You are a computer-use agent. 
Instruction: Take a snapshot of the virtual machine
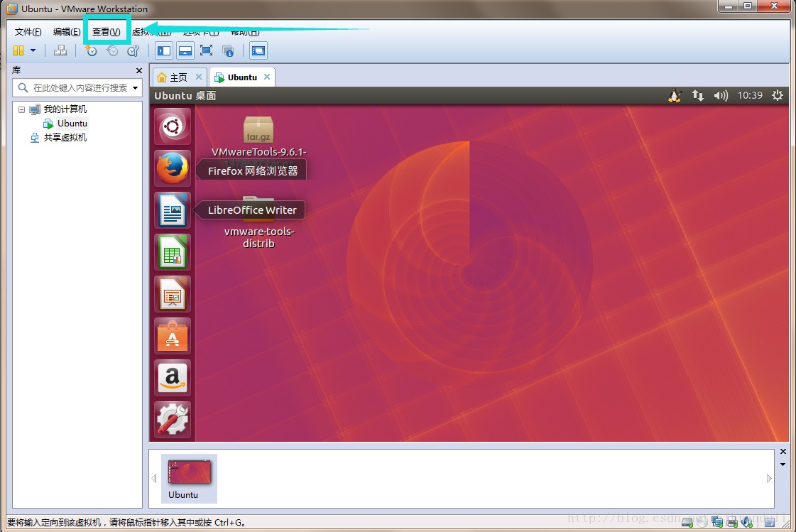click(91, 50)
